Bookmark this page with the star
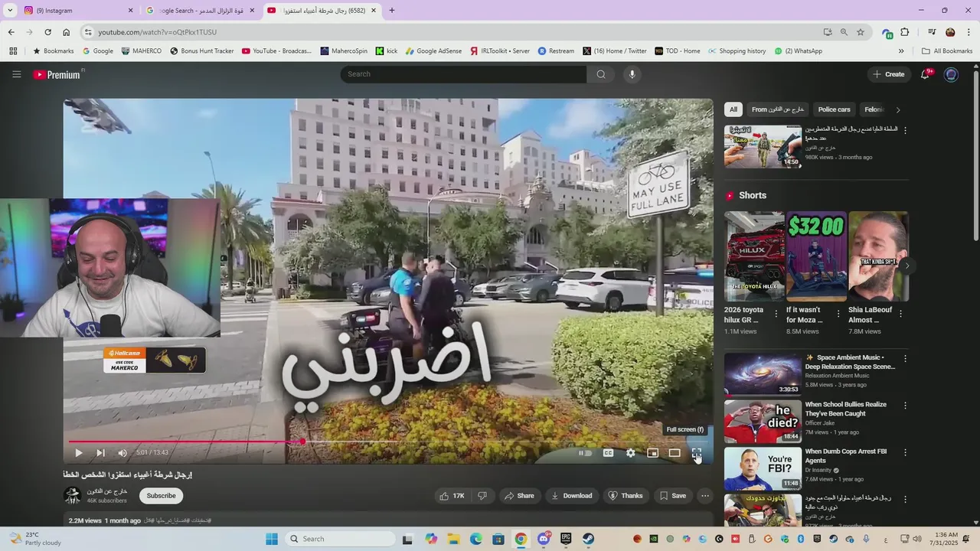 (861, 32)
